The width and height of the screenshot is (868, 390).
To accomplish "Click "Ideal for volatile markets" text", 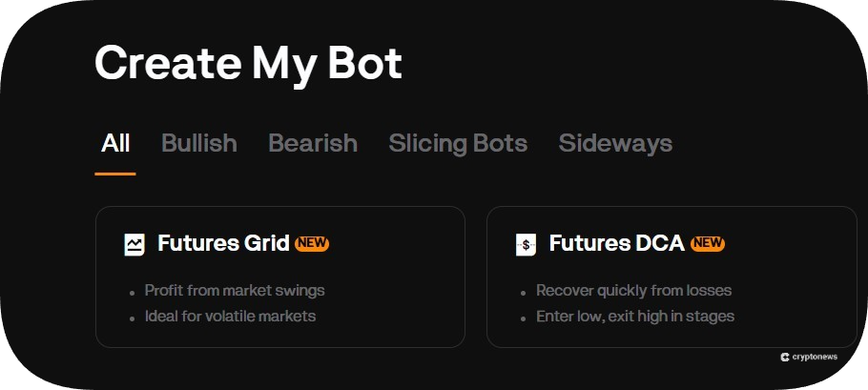I will (x=230, y=316).
